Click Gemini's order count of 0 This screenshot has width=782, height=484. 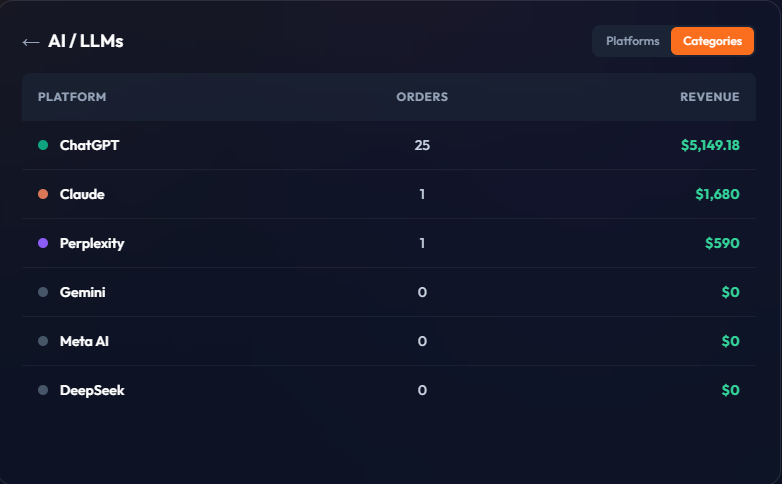422,292
